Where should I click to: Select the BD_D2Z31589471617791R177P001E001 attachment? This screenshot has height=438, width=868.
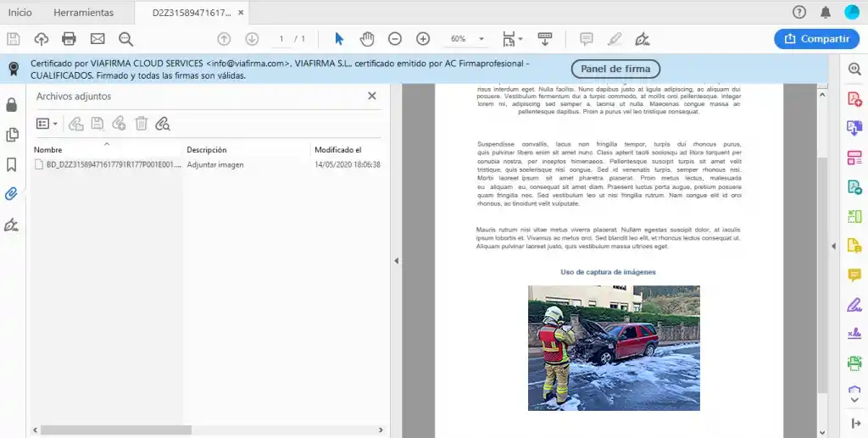click(108, 164)
